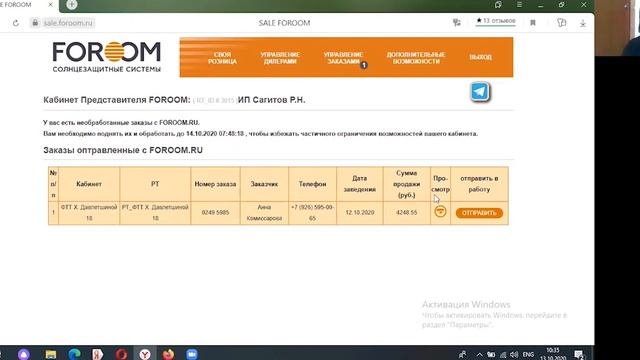The image size is (640, 360).
Task: Click the "Заказчик" column header
Action: pyautogui.click(x=264, y=184)
